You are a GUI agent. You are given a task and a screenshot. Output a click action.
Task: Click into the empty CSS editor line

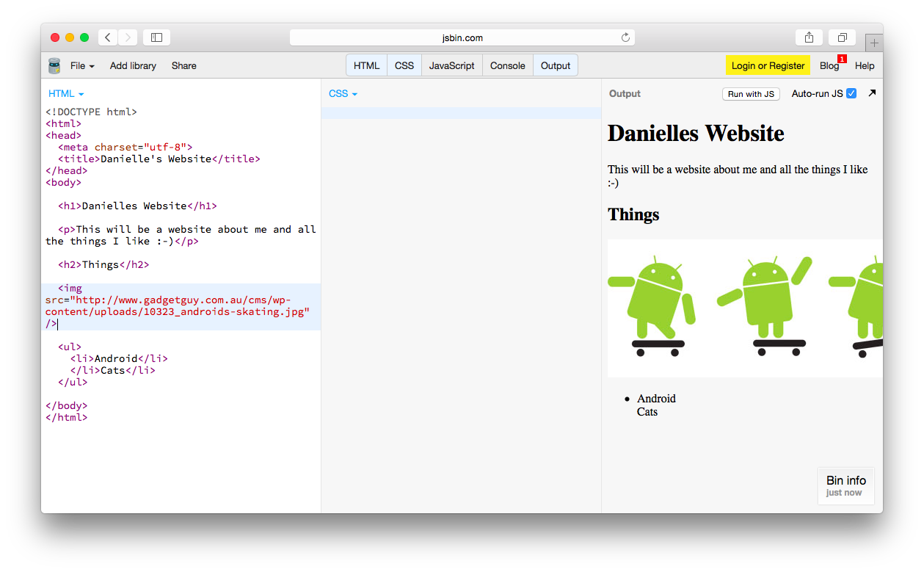pos(461,112)
